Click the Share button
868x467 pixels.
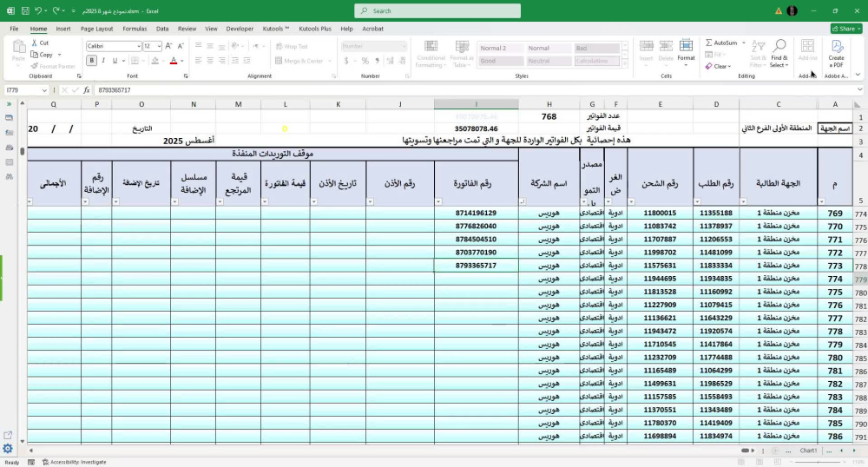pos(846,29)
